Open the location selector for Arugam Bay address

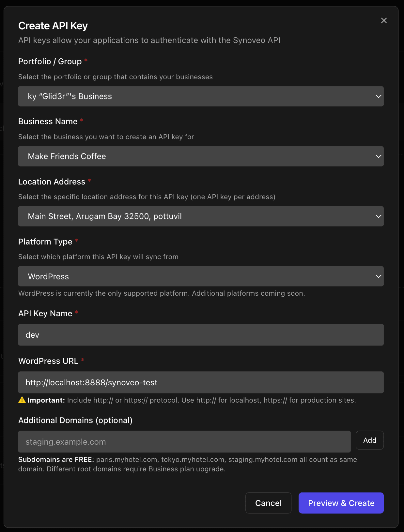[x=201, y=216]
